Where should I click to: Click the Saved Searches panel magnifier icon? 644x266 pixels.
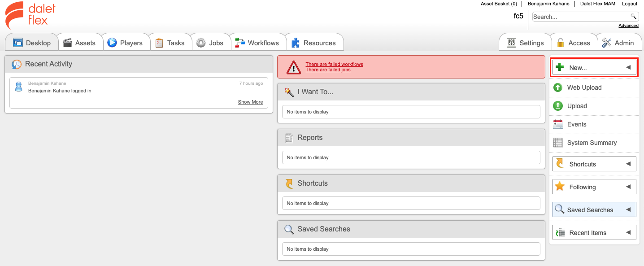(289, 229)
